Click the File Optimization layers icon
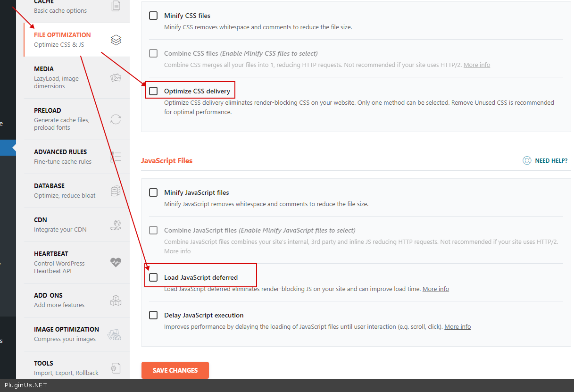Screen dimensions: 574x392 tap(116, 40)
